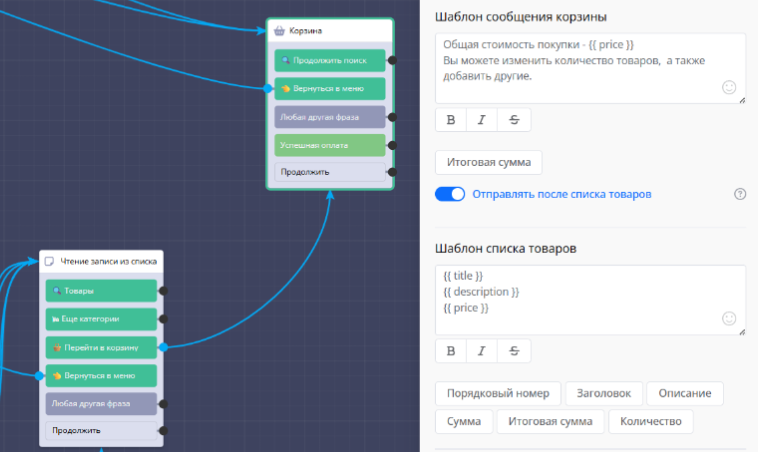
Task: Open emoji picker in product list field
Action: point(729,318)
